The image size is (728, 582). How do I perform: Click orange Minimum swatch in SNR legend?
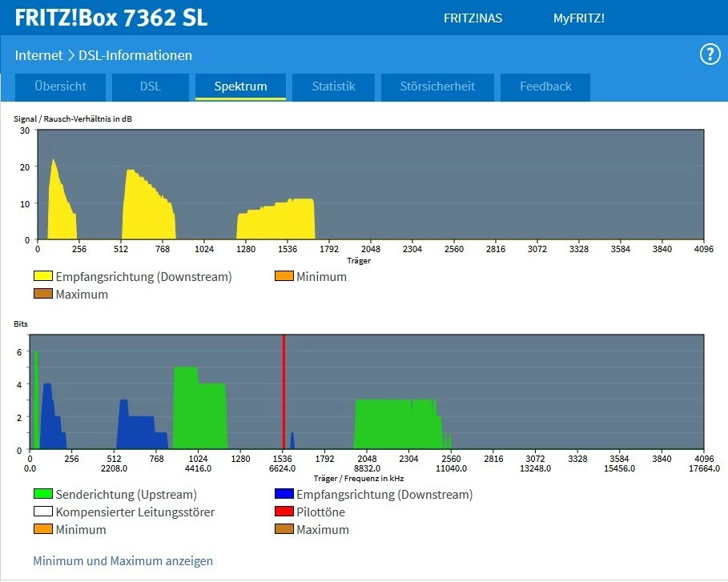pyautogui.click(x=284, y=276)
